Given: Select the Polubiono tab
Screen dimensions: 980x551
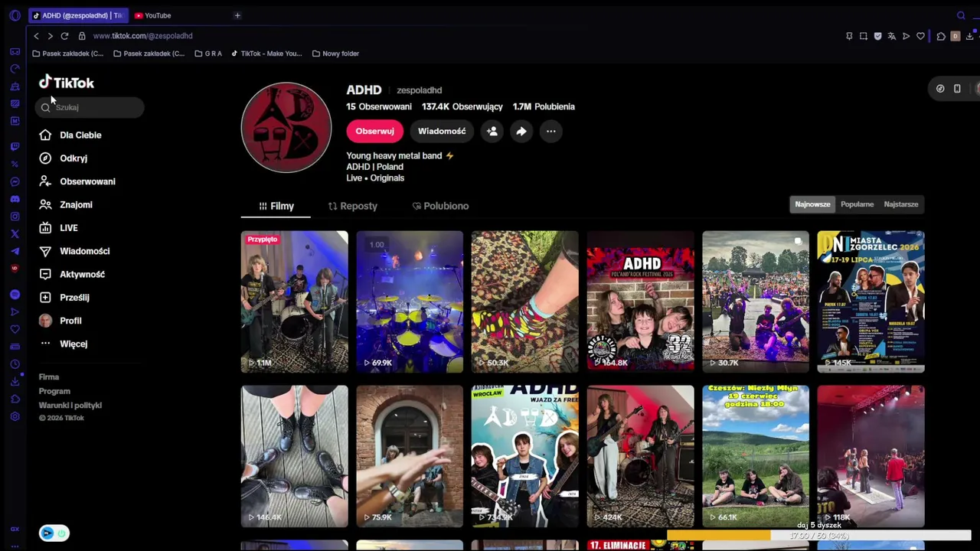Looking at the screenshot, I should 440,206.
